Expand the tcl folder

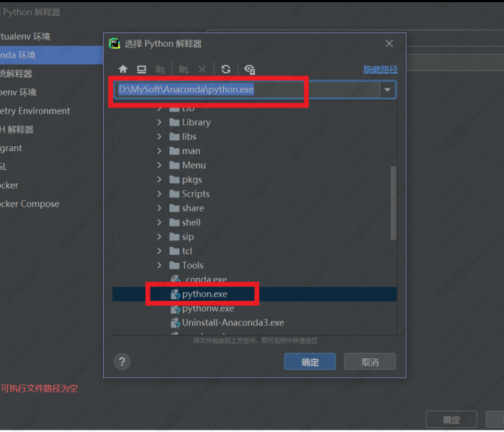[159, 251]
